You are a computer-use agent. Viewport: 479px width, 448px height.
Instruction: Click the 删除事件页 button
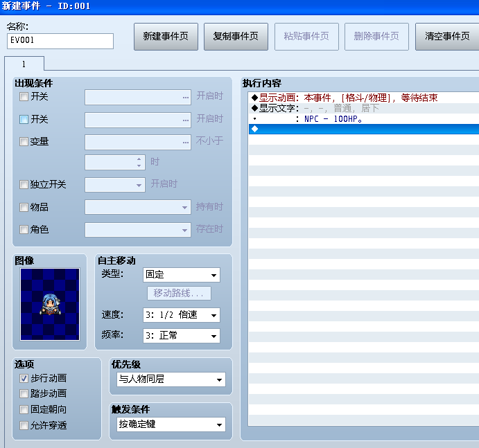(376, 37)
